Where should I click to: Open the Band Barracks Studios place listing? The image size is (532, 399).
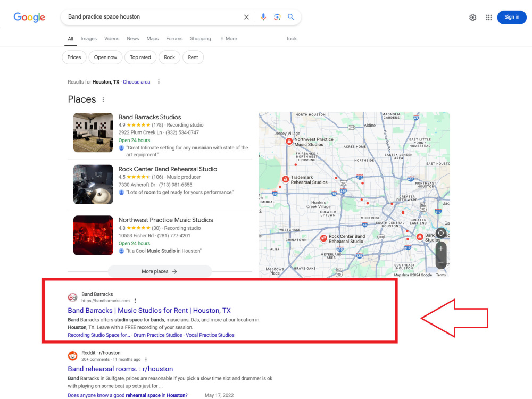coord(149,117)
